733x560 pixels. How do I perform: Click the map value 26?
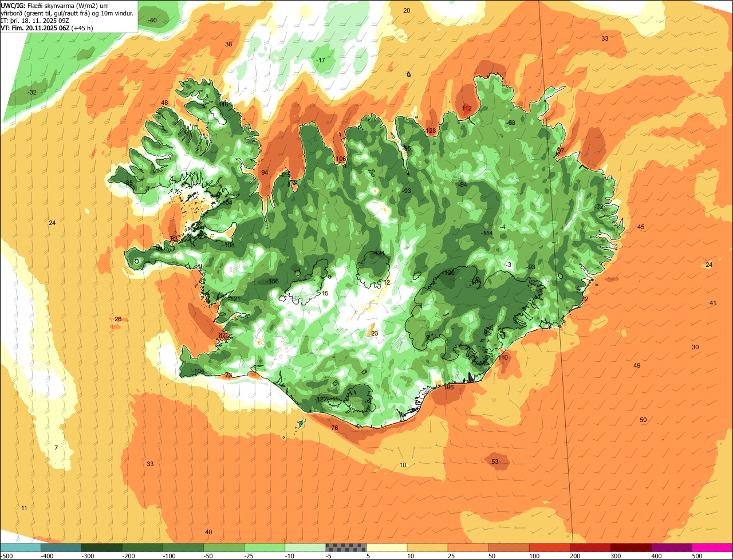118,319
